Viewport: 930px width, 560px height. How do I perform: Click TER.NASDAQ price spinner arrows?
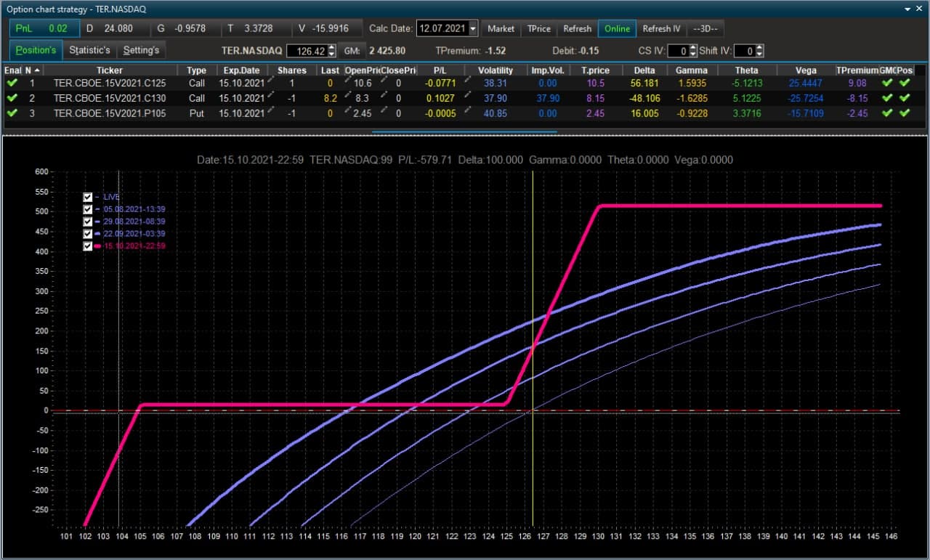pos(332,51)
